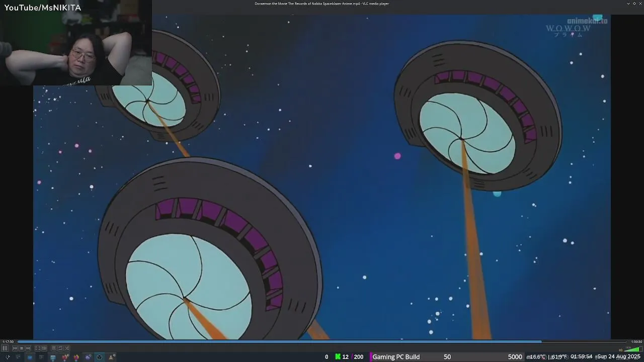Open extended settings and effects panel
The image size is (644, 362).
(x=44, y=348)
